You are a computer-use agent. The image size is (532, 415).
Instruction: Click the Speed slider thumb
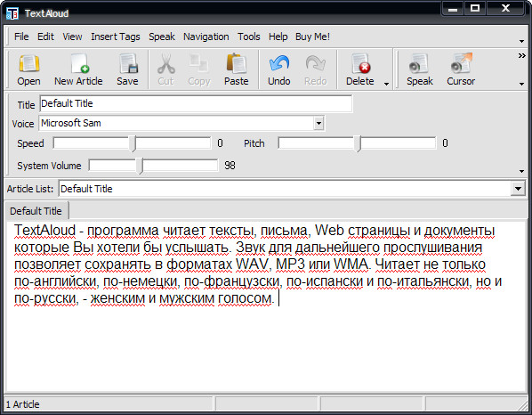coord(133,143)
